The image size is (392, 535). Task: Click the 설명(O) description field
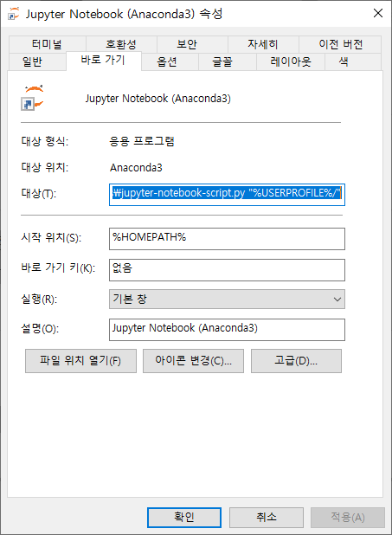click(x=227, y=330)
